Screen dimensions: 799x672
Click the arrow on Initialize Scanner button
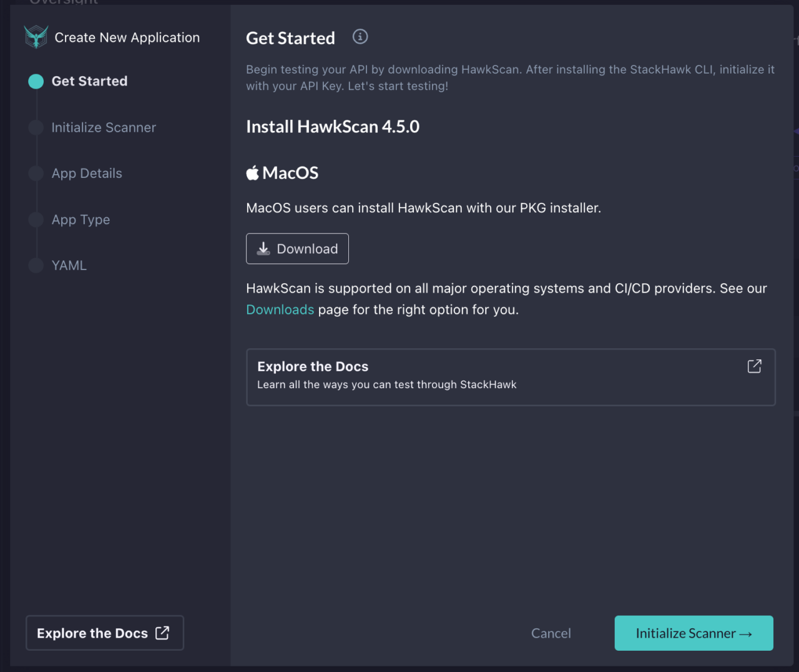pyautogui.click(x=746, y=634)
